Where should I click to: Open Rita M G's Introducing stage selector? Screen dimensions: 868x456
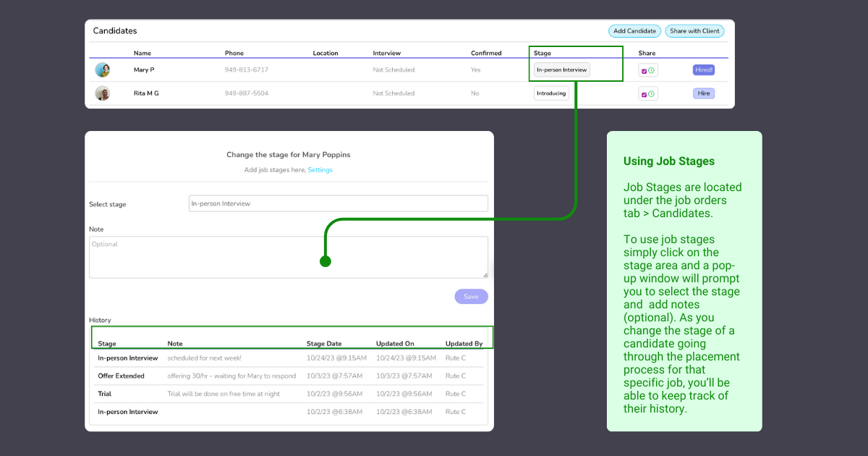point(551,93)
